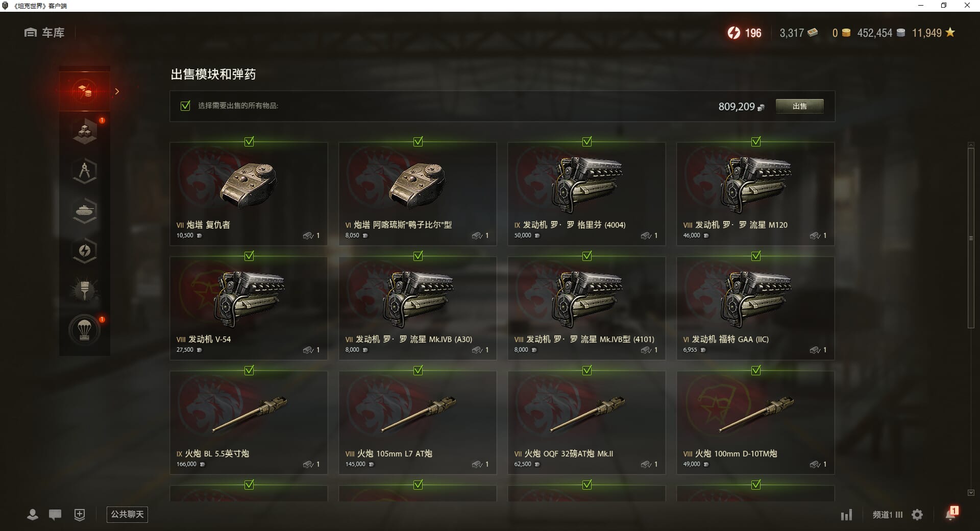The width and height of the screenshot is (980, 531).
Task: Open the paint brush customization sidebar icon
Action: coord(85,291)
